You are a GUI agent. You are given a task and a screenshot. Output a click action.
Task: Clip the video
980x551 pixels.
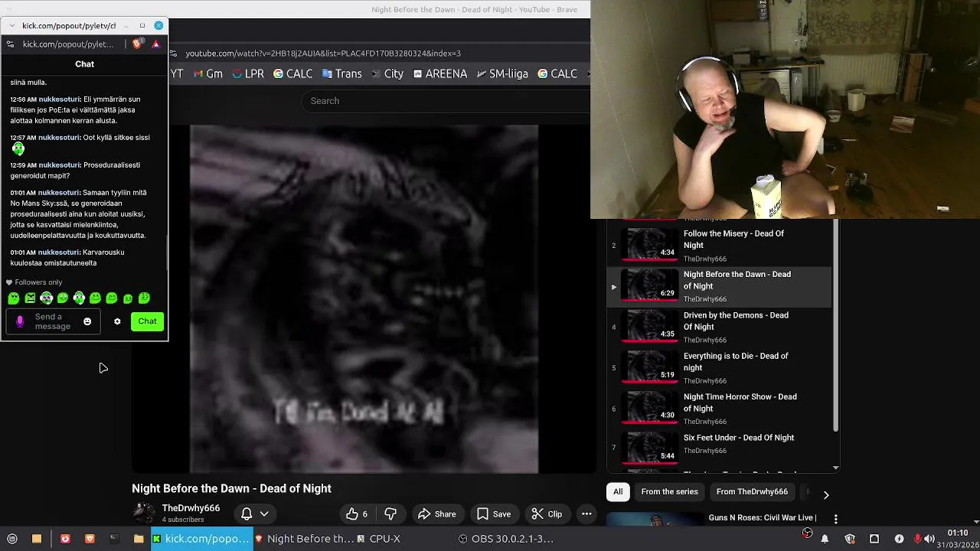point(547,514)
